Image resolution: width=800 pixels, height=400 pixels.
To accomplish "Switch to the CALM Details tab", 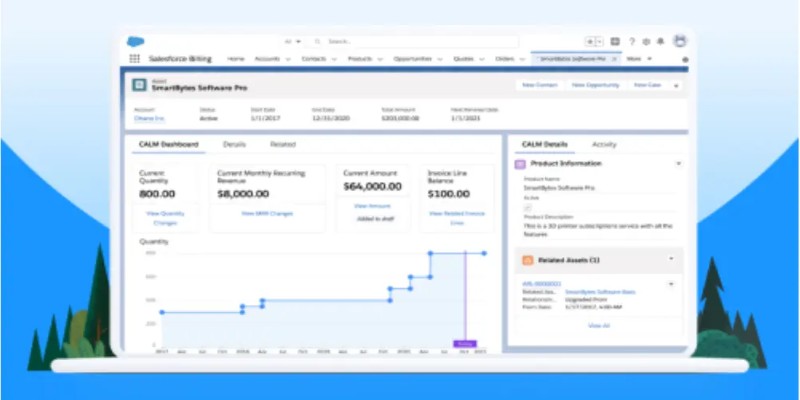I will point(544,144).
